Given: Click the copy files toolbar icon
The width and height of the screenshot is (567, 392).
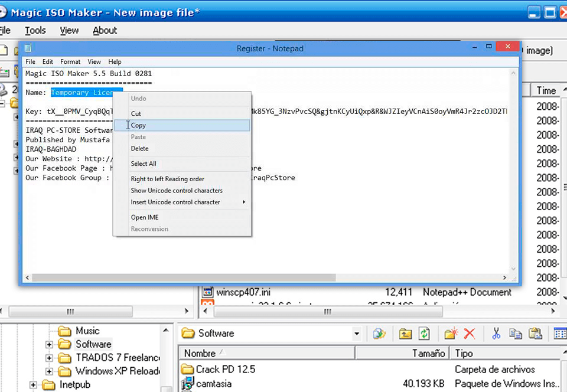Looking at the screenshot, I should (x=515, y=333).
